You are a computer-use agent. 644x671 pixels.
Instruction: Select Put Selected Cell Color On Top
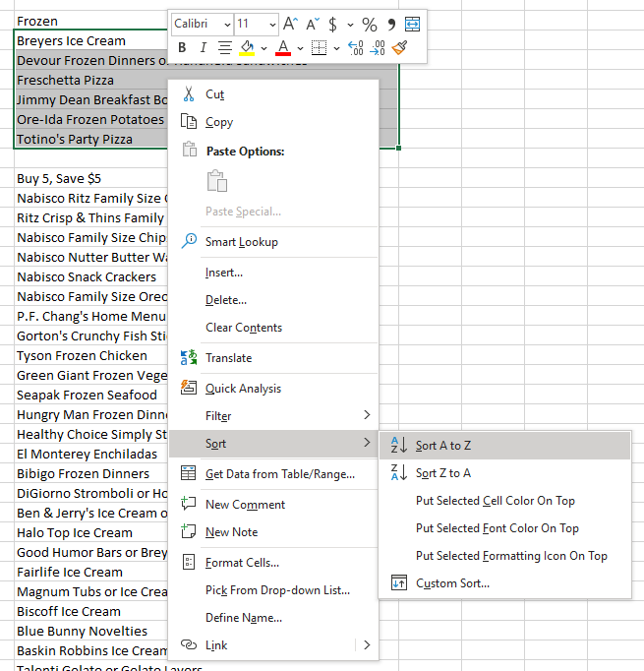pyautogui.click(x=505, y=501)
